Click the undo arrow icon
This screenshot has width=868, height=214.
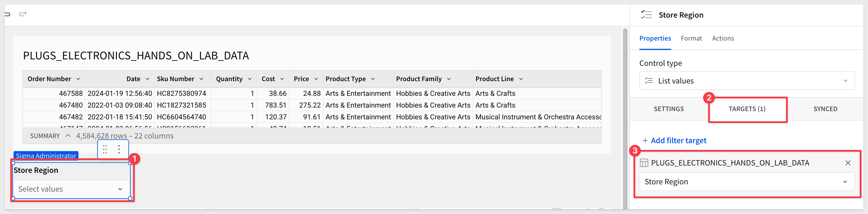coord(7,14)
